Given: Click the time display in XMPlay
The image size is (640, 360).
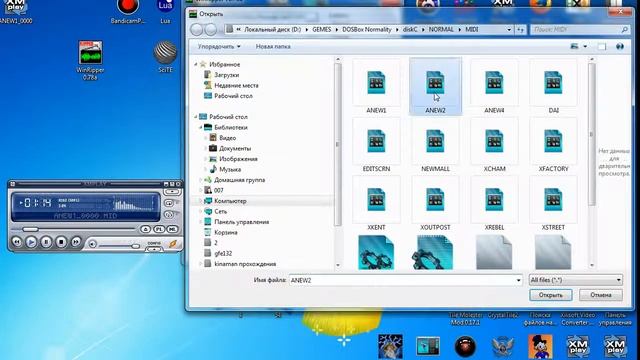Looking at the screenshot, I should (38, 202).
